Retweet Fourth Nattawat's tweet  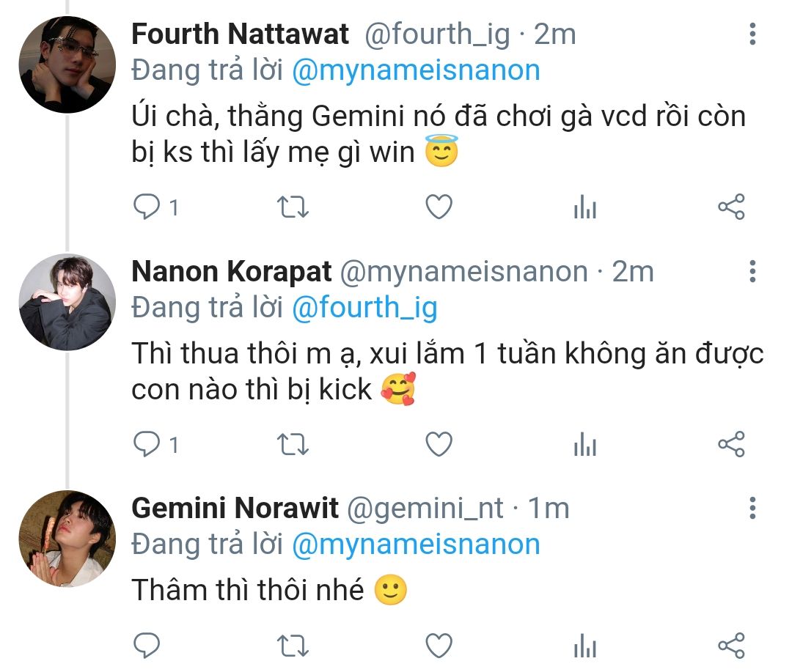(293, 207)
